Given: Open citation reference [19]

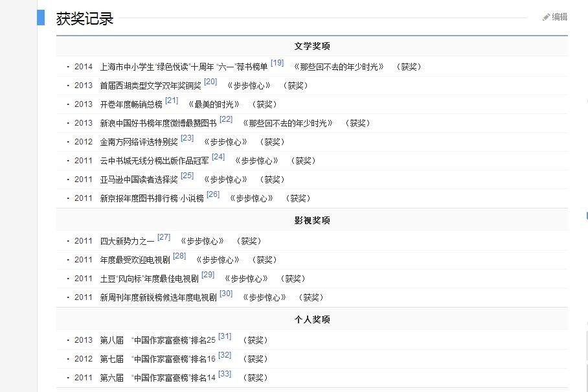Looking at the screenshot, I should [x=277, y=63].
